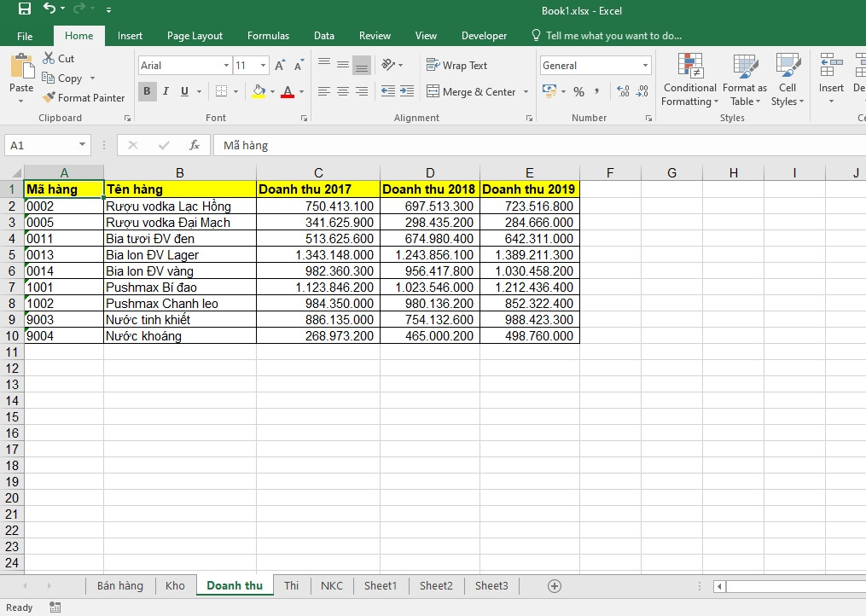Add a new sheet with plus icon
Image resolution: width=866 pixels, height=616 pixels.
point(555,585)
